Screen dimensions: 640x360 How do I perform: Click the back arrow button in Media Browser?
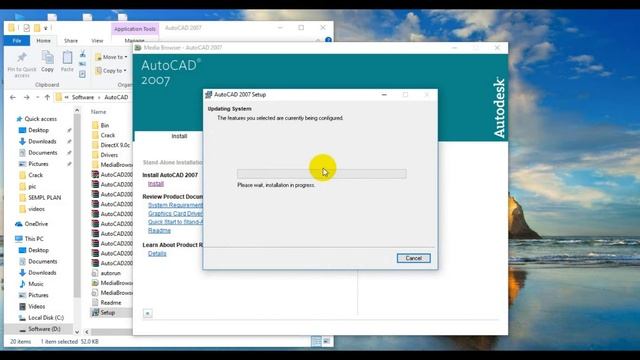[x=147, y=313]
